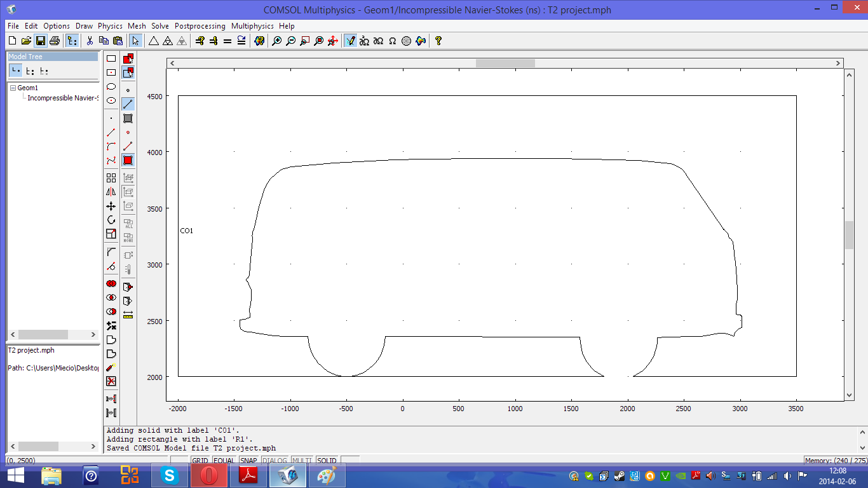The height and width of the screenshot is (488, 868).
Task: Select the Scale tool
Action: pos(111,234)
